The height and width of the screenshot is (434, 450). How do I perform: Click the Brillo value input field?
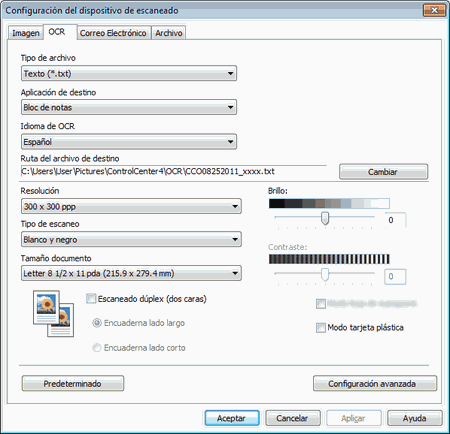click(x=395, y=220)
